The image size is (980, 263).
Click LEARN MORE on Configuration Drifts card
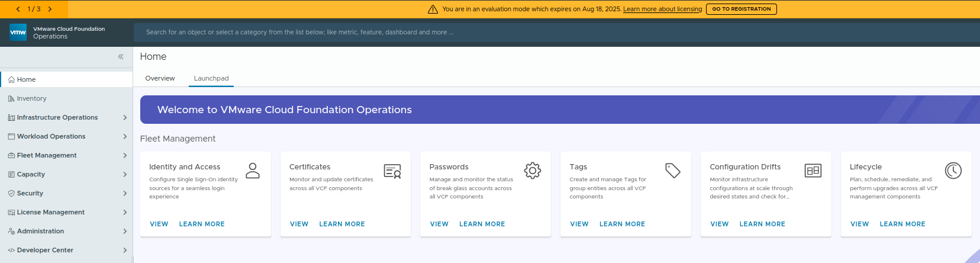(x=762, y=224)
